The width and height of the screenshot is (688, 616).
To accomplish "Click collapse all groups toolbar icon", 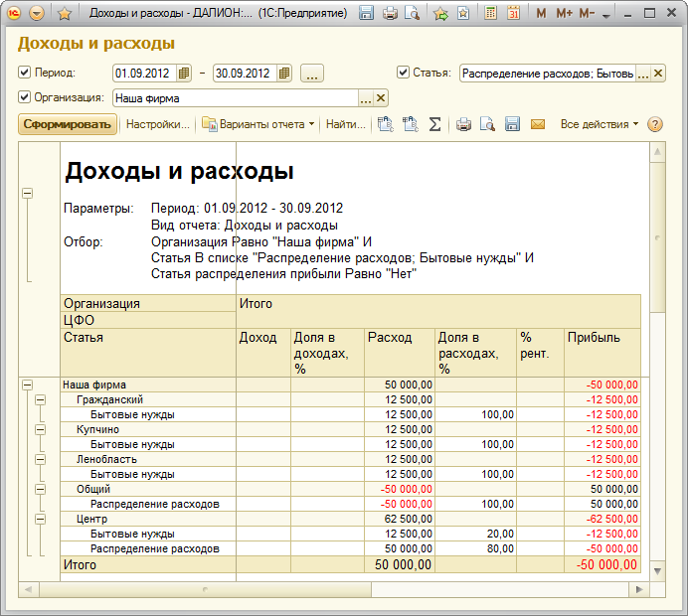I will coord(411,124).
